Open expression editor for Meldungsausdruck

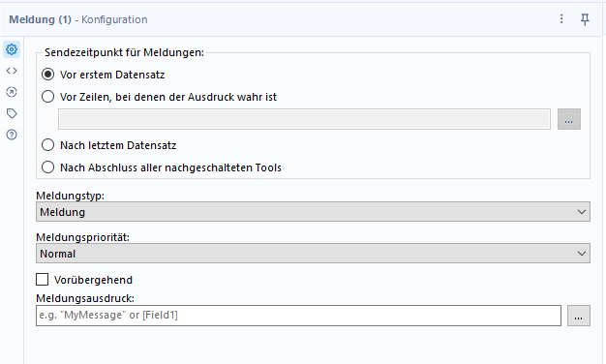click(x=579, y=316)
